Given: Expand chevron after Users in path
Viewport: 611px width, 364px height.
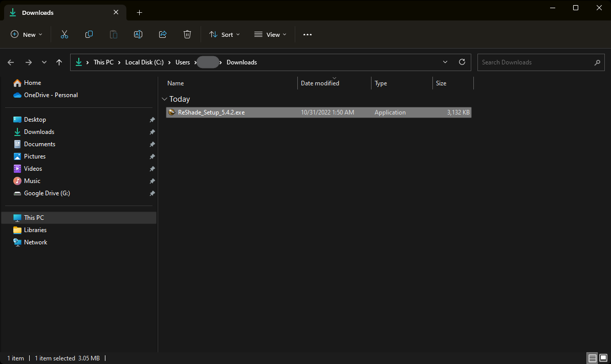Looking at the screenshot, I should click(x=195, y=62).
